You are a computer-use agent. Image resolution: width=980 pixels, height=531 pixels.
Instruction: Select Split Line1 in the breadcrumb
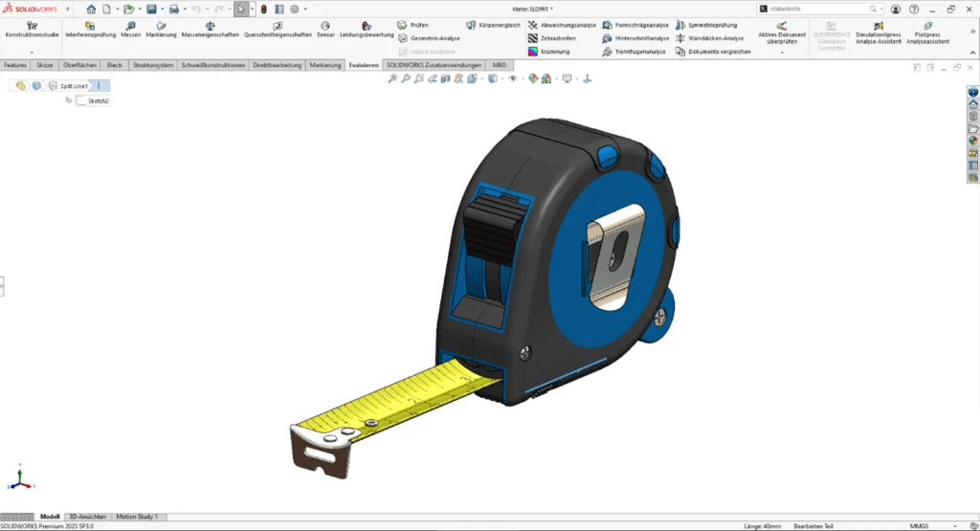(74, 86)
